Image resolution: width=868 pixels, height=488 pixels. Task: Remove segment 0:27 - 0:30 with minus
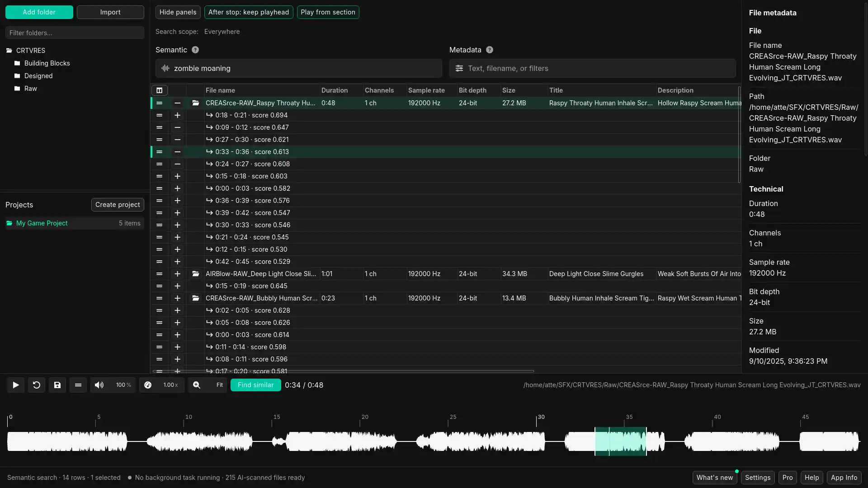coord(178,140)
